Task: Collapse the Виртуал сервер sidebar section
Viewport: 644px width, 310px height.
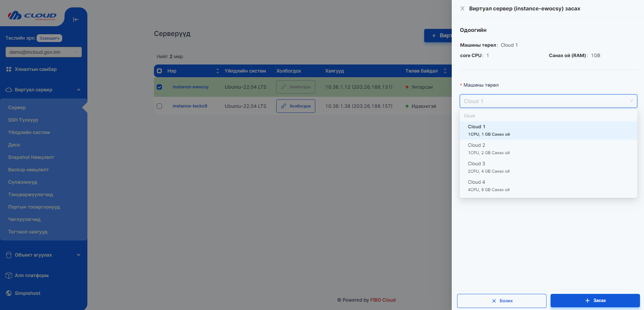Action: point(78,90)
